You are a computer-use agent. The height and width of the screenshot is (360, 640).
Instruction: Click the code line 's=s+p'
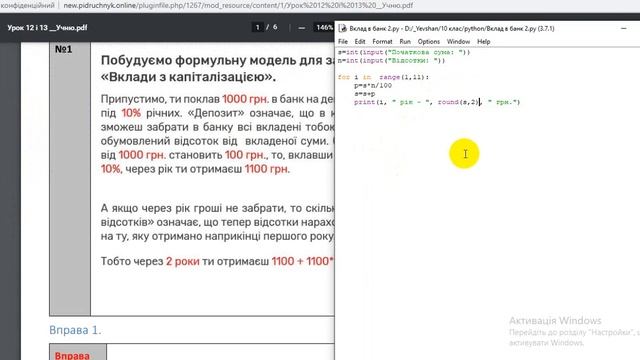(x=364, y=93)
